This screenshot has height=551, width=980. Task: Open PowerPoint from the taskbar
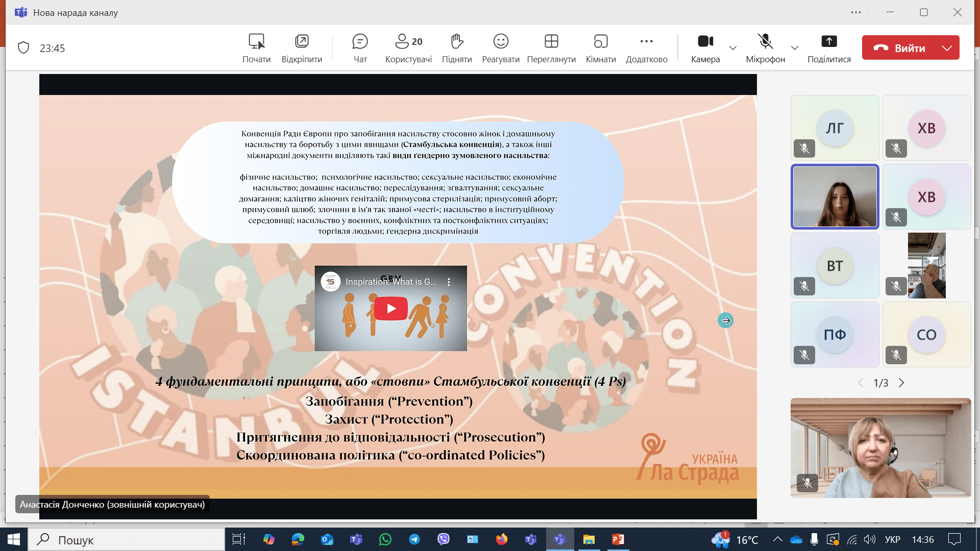pos(618,539)
